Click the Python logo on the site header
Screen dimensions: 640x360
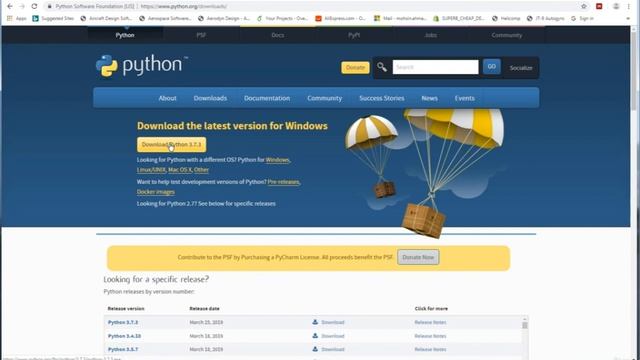141,65
